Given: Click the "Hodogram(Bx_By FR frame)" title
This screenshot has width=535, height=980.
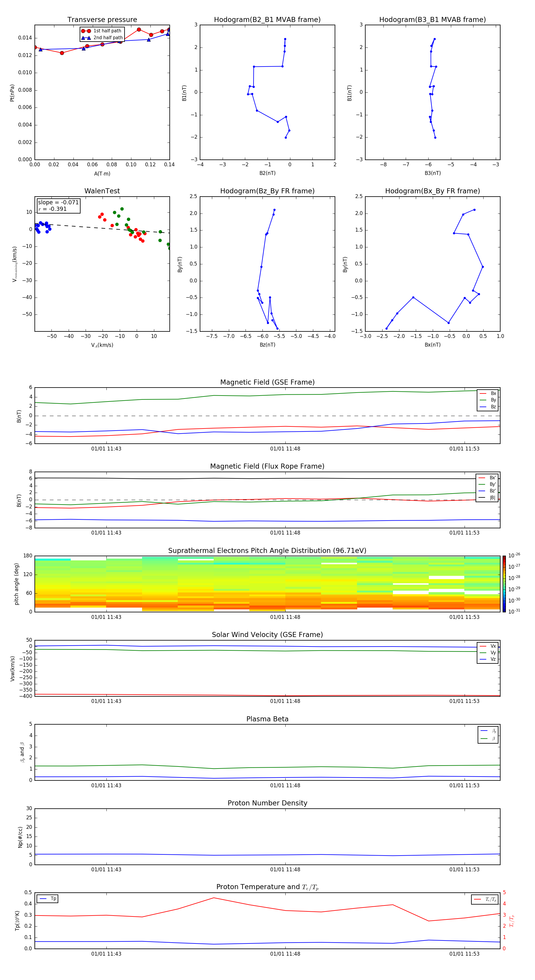Looking at the screenshot, I should click(432, 191).
